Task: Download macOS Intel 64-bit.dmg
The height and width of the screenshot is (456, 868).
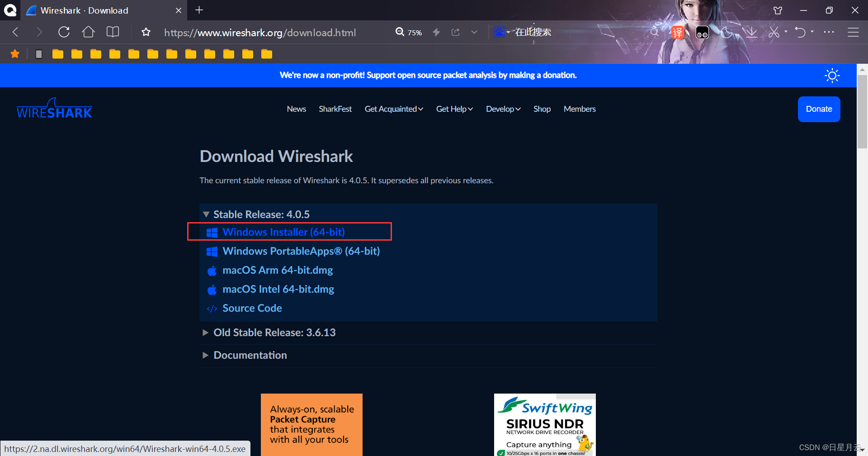Action: click(x=278, y=289)
